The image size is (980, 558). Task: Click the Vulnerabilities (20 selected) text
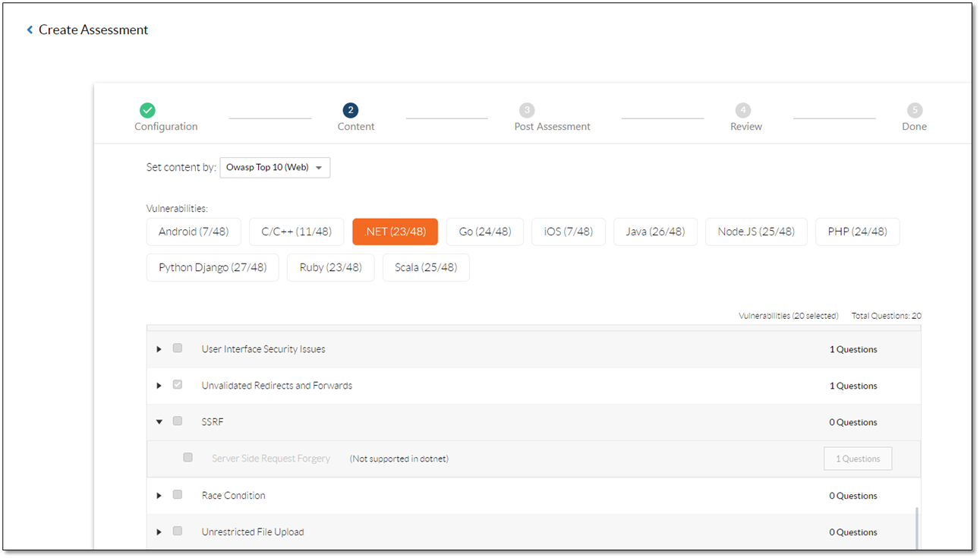pos(789,316)
